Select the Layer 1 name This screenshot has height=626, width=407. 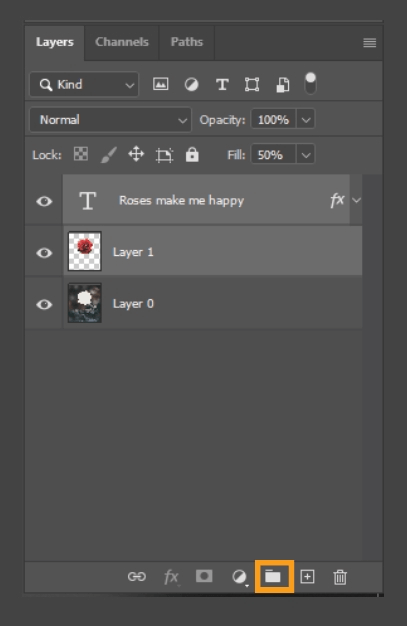(x=133, y=252)
